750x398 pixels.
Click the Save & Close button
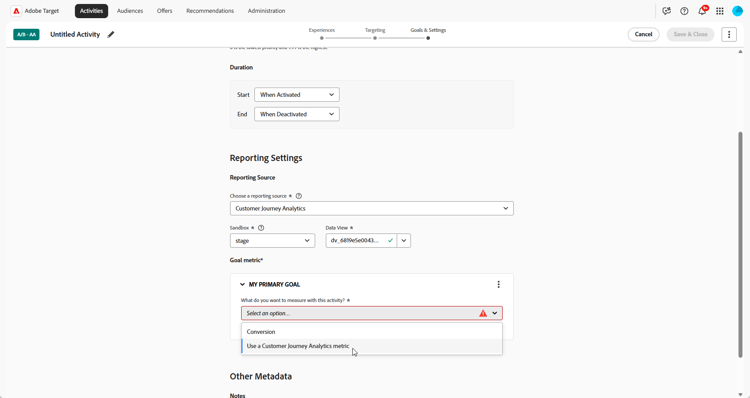tap(690, 34)
